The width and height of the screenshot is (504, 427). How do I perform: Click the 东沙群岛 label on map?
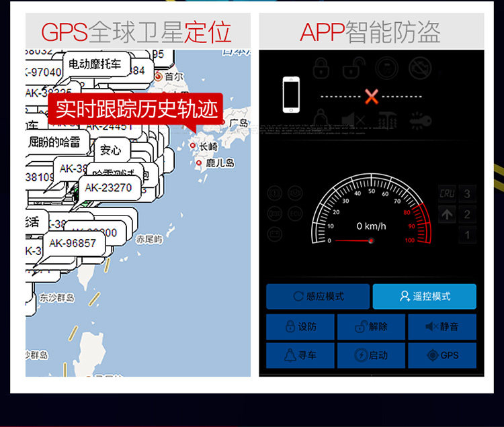pyautogui.click(x=57, y=297)
